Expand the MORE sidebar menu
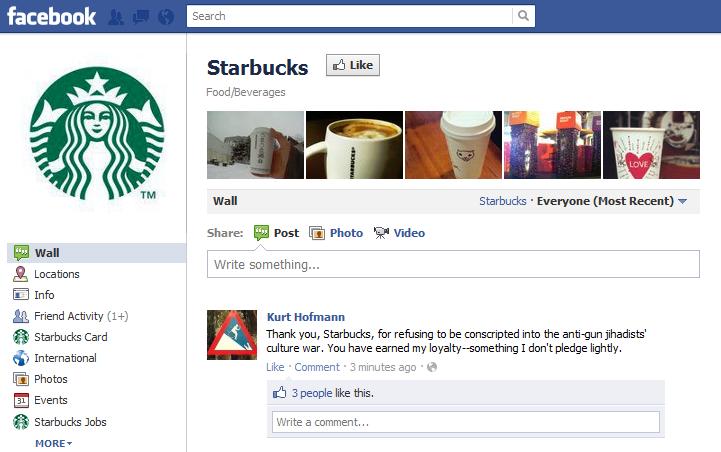Viewport: 721px width, 452px height. pos(53,443)
